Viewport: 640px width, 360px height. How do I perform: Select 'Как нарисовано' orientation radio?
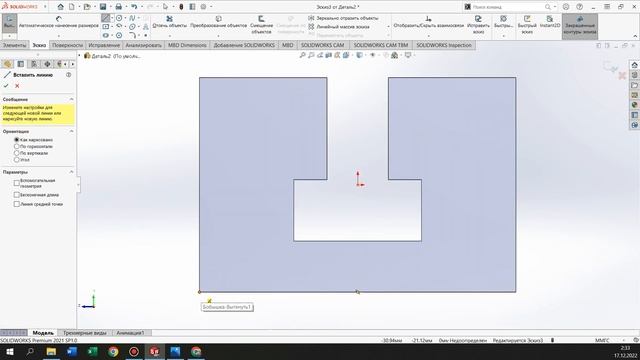(x=17, y=140)
